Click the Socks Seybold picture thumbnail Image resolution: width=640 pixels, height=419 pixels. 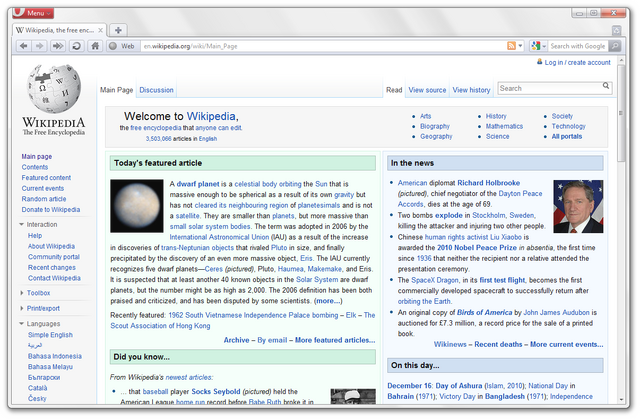(x=353, y=396)
